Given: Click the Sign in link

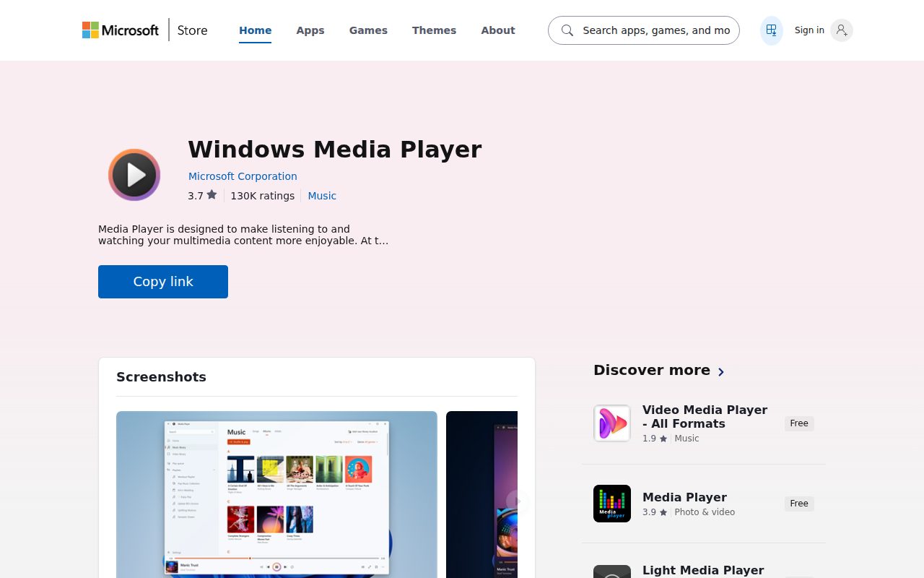Looking at the screenshot, I should 809,30.
